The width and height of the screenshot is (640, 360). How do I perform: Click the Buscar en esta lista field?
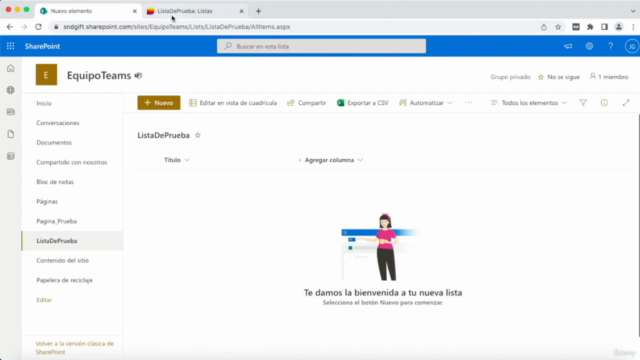pos(322,46)
